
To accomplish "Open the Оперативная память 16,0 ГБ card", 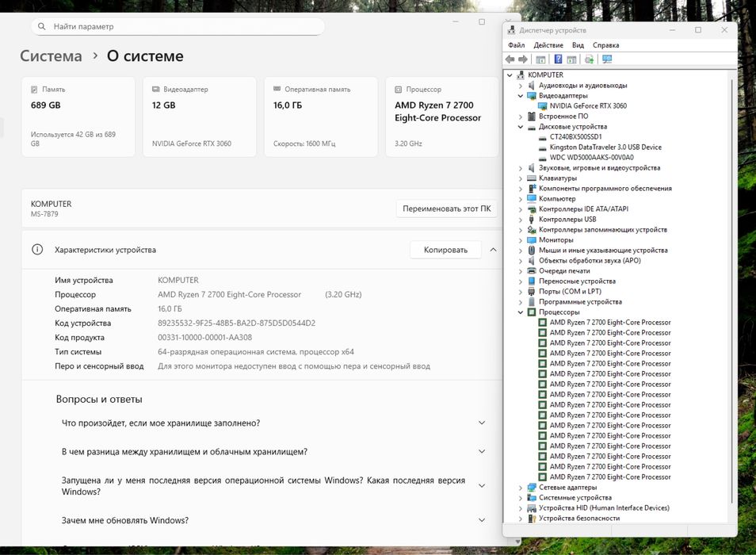I will 321,117.
